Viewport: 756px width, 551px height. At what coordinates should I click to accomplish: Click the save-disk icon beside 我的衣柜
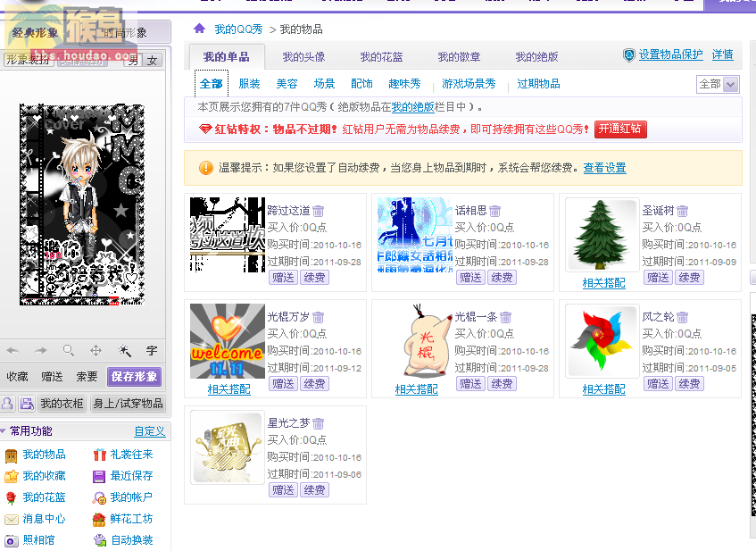point(27,404)
